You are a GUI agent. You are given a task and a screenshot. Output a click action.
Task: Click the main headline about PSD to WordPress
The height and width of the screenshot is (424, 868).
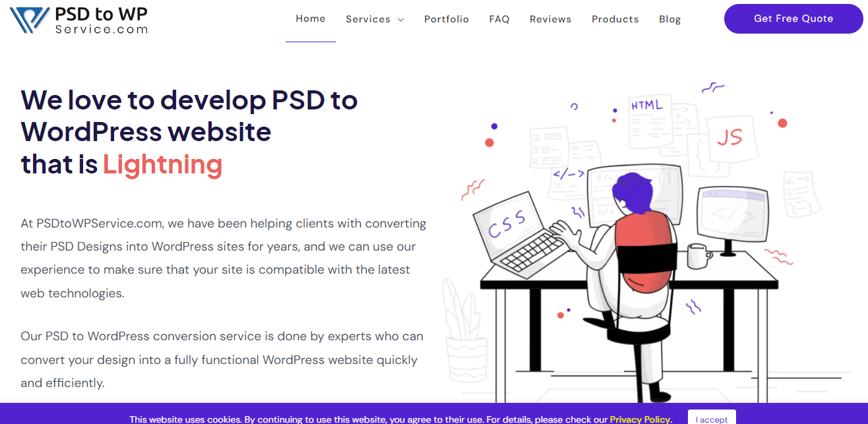point(189,132)
